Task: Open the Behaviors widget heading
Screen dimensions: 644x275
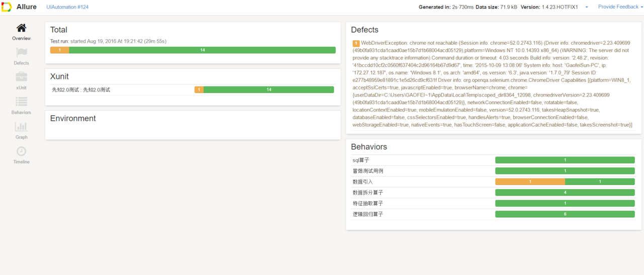Action: click(x=369, y=147)
